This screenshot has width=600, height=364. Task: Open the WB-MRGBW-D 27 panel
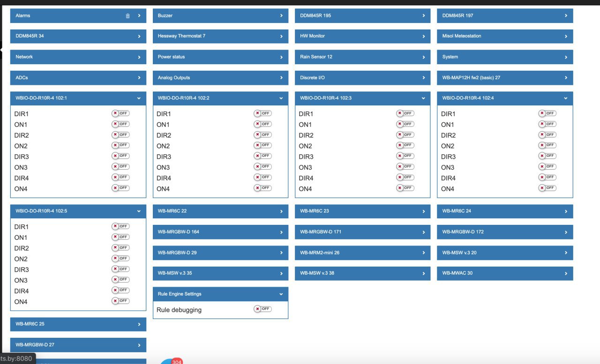pos(78,345)
